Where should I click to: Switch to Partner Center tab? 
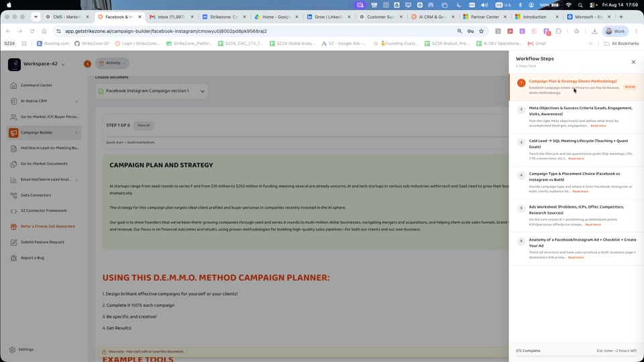pyautogui.click(x=484, y=17)
